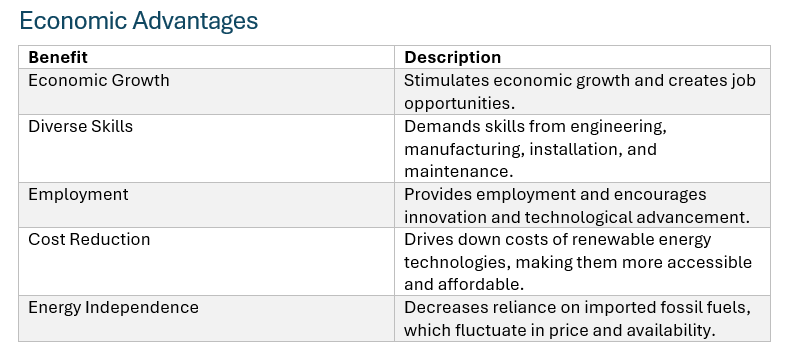
Task: Click the Employment benefit cell
Action: (206, 205)
